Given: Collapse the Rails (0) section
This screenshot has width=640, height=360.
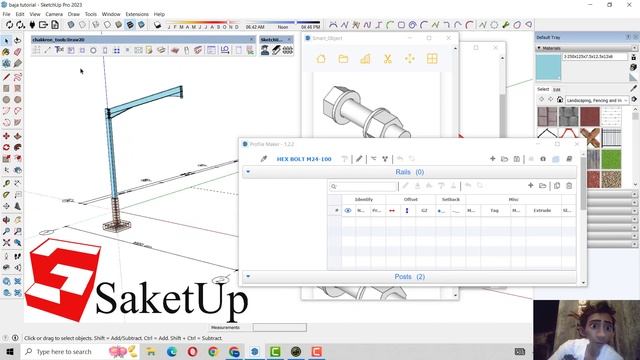Looking at the screenshot, I should (x=248, y=172).
